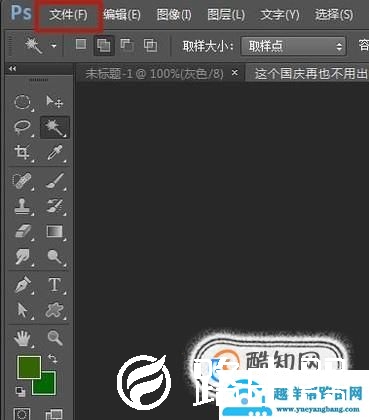Image resolution: width=369 pixels, height=420 pixels.
Task: Select the Magic Wand tool in the toolbox
Action: click(x=55, y=127)
